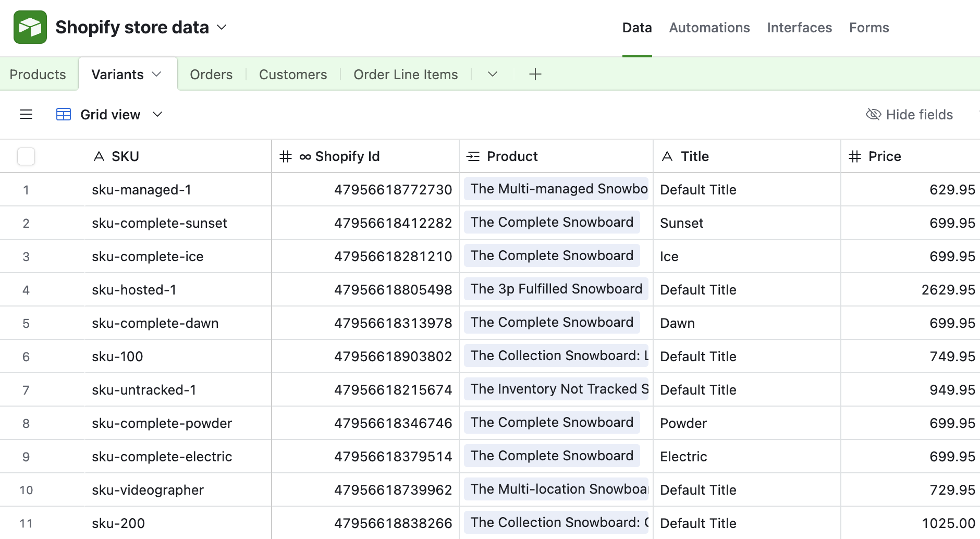Open the Shopify store data base name dropdown

tap(222, 27)
